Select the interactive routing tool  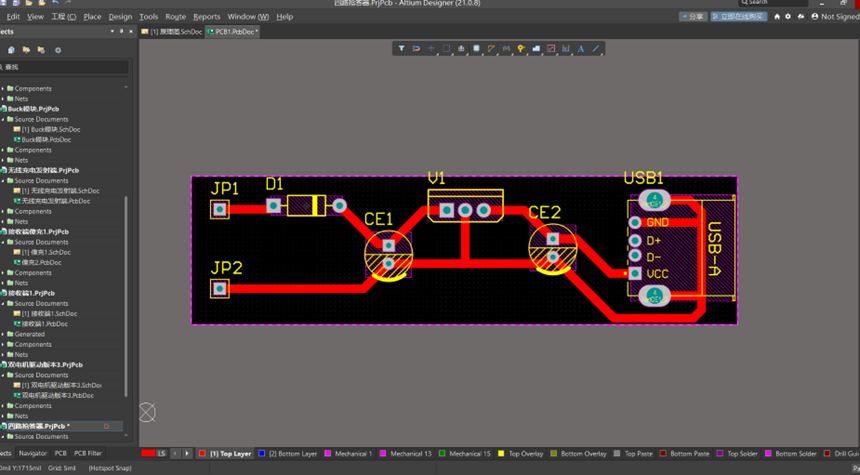pyautogui.click(x=491, y=48)
